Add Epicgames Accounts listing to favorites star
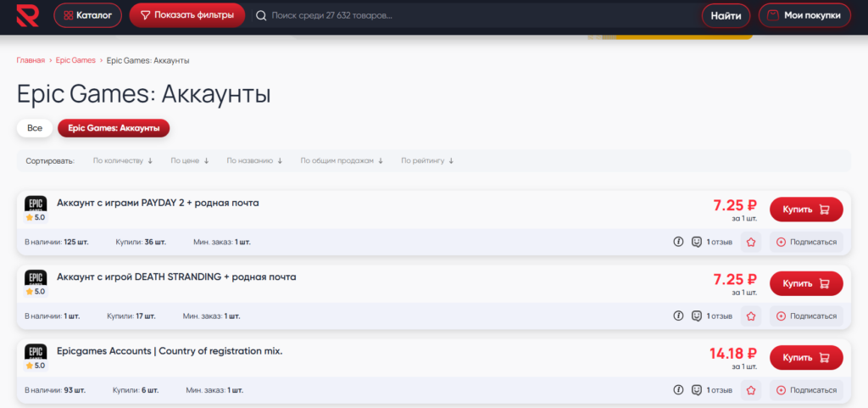Viewport: 868px width, 408px height. [x=751, y=390]
